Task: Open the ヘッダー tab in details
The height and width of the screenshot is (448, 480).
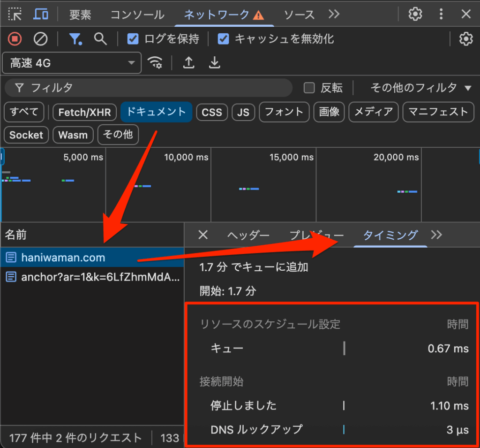Action: (x=248, y=235)
